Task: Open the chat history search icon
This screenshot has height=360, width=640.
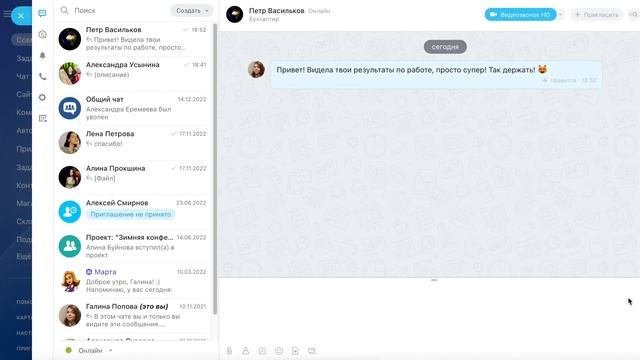Action: tap(634, 15)
